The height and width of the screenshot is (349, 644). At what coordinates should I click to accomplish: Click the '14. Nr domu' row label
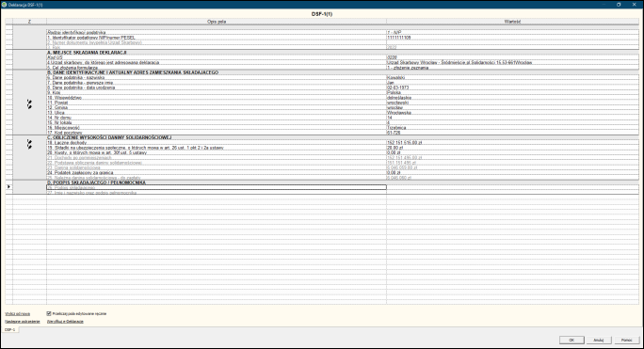59,118
